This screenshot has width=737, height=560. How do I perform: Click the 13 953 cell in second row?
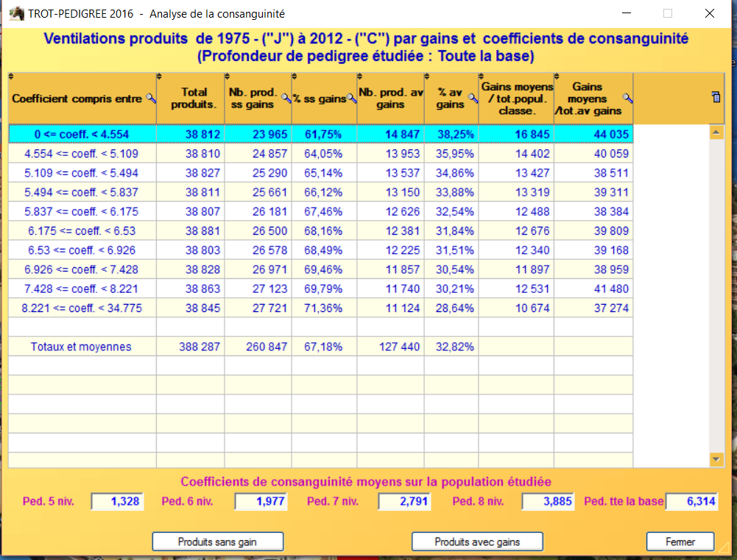391,153
